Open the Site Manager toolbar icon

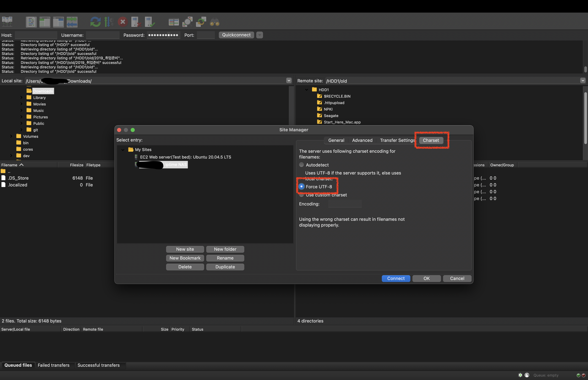(7, 22)
